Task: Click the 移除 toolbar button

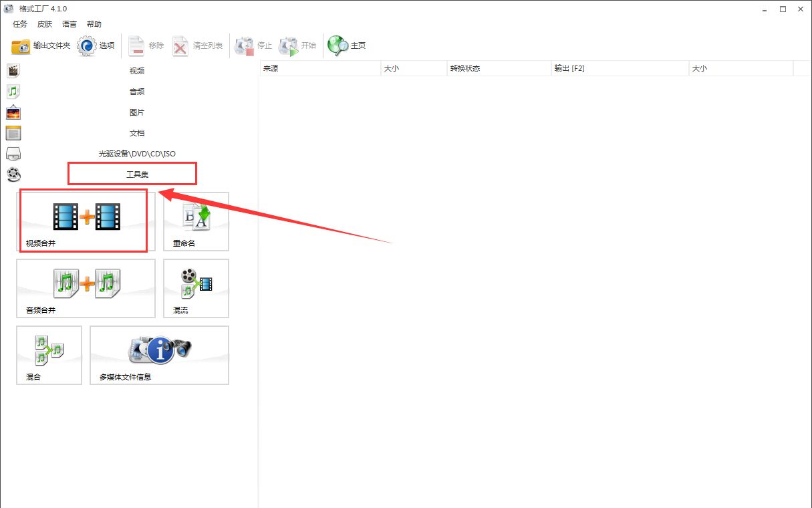Action: tap(146, 46)
